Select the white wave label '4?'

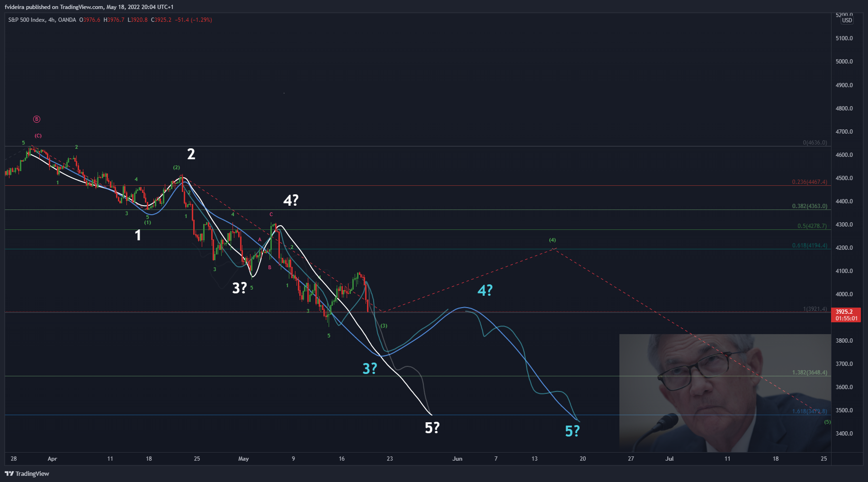[291, 200]
